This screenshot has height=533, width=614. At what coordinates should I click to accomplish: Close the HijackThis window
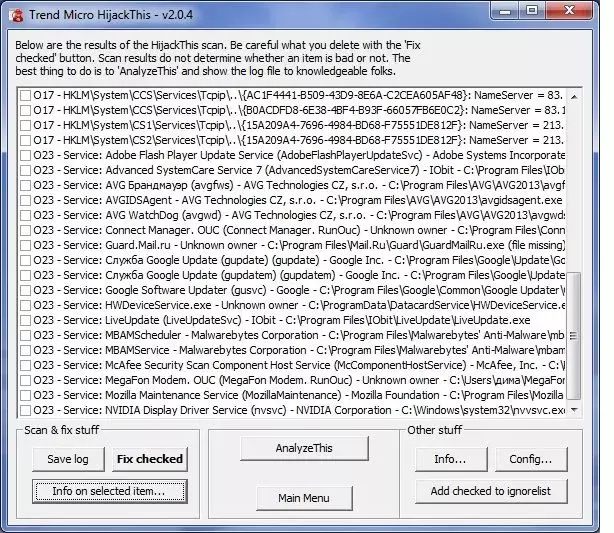pos(569,11)
